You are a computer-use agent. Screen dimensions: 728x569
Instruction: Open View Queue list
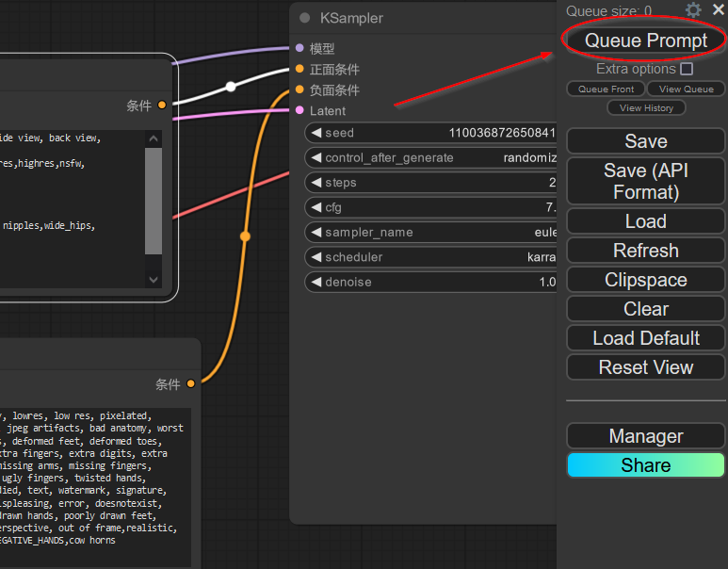point(686,89)
